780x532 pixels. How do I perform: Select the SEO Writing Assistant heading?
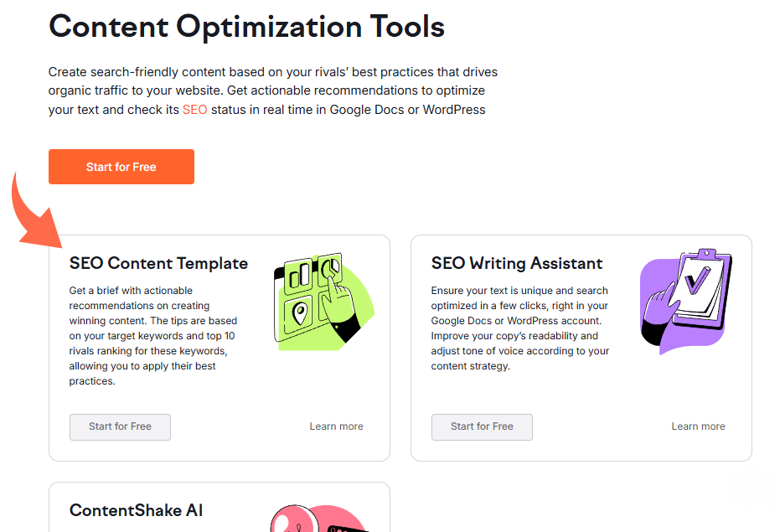point(516,263)
